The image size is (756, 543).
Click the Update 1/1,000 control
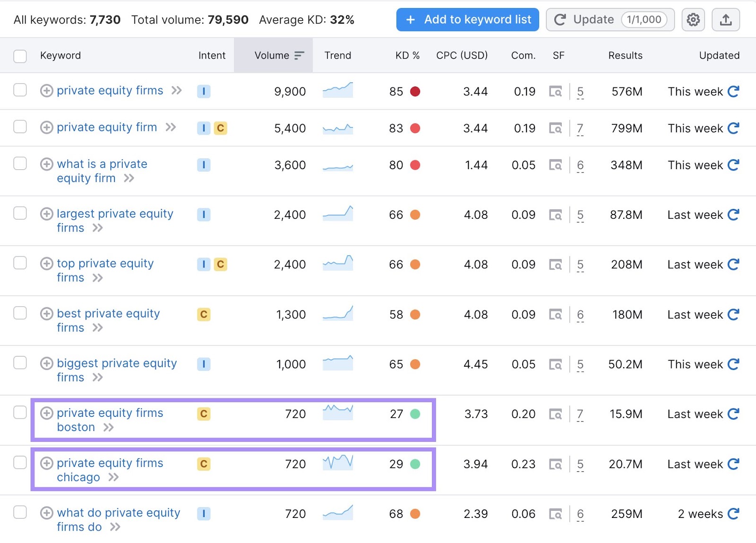pyautogui.click(x=610, y=19)
